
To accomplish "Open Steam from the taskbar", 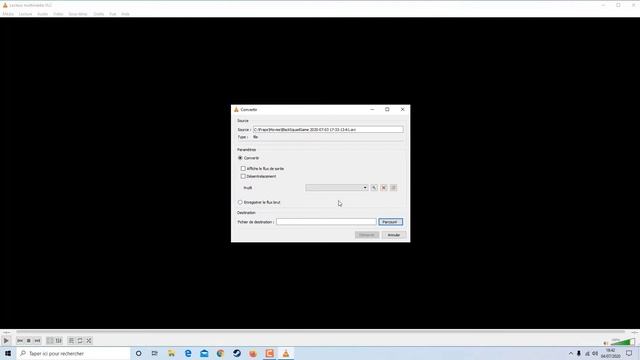I will [237, 353].
